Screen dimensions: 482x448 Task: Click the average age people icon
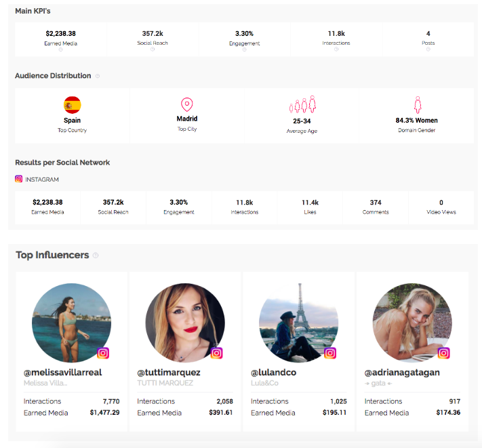tap(302, 105)
